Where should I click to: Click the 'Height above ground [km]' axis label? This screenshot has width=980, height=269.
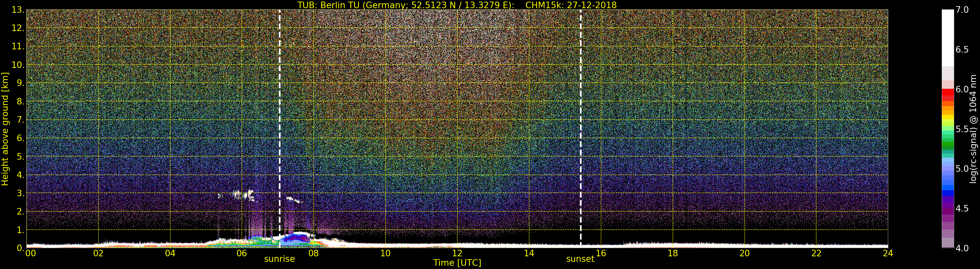pos(5,129)
